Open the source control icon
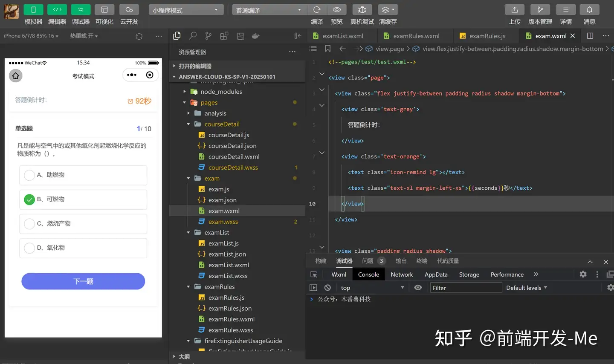The image size is (614, 364). [208, 36]
